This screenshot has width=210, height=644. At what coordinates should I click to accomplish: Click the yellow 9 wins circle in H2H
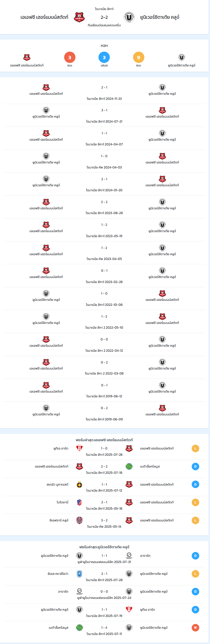pos(139,57)
